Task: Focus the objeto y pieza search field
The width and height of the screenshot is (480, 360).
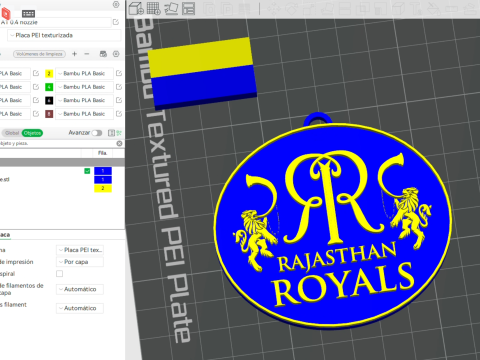Action: point(57,143)
